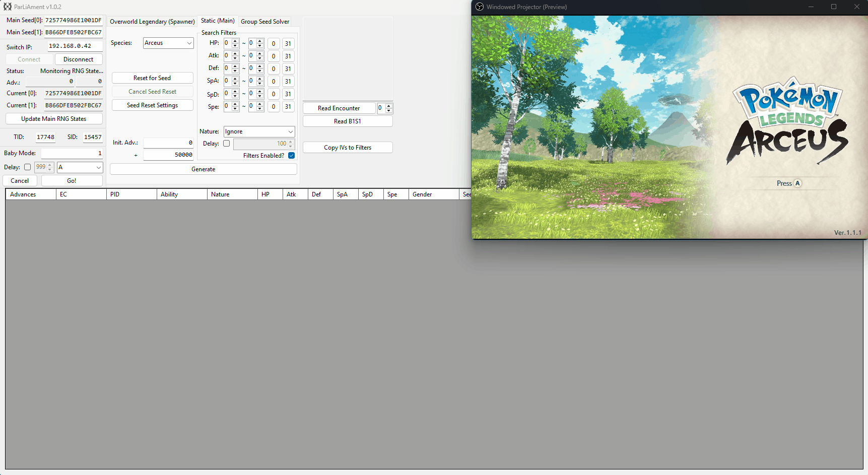
Task: Click the Gender column header
Action: [x=434, y=194]
